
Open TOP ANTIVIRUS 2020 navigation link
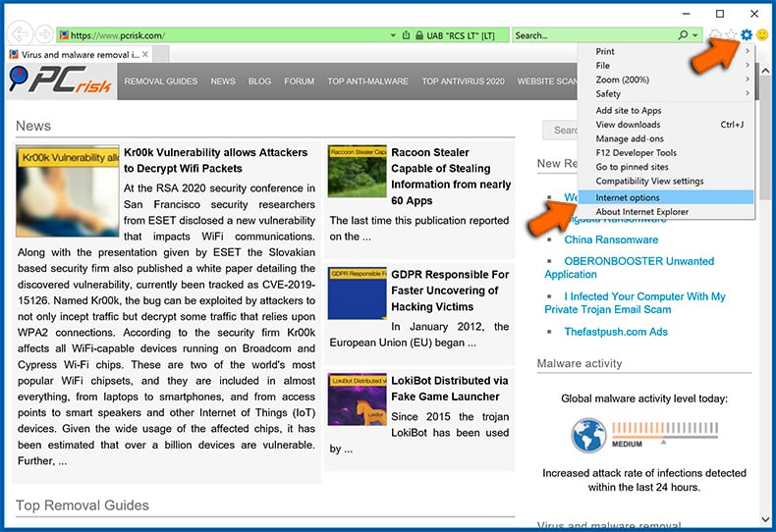[464, 81]
